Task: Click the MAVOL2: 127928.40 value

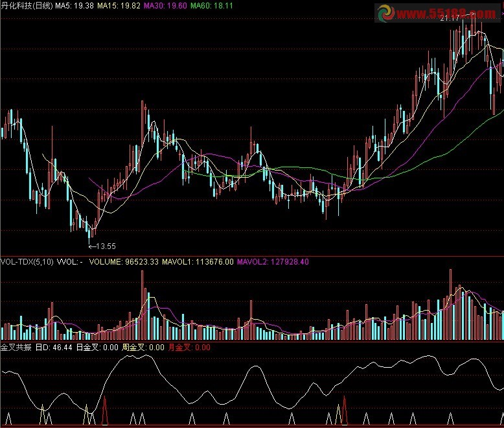Action: [273, 261]
